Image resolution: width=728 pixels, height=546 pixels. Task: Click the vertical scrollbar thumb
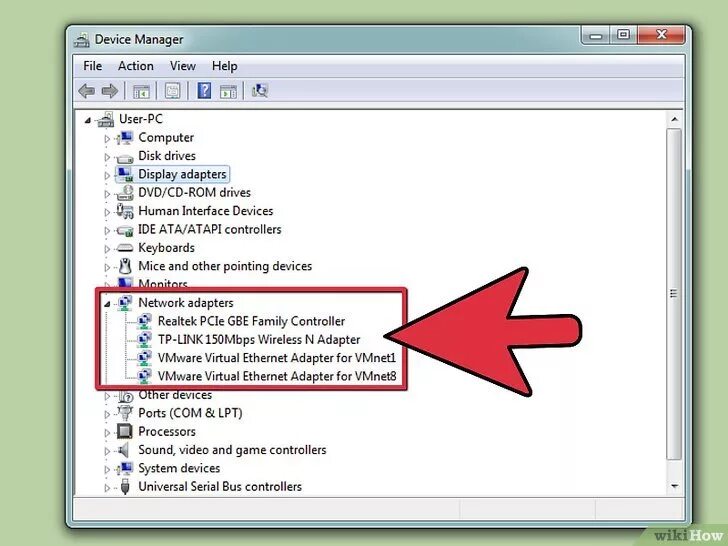pyautogui.click(x=674, y=294)
